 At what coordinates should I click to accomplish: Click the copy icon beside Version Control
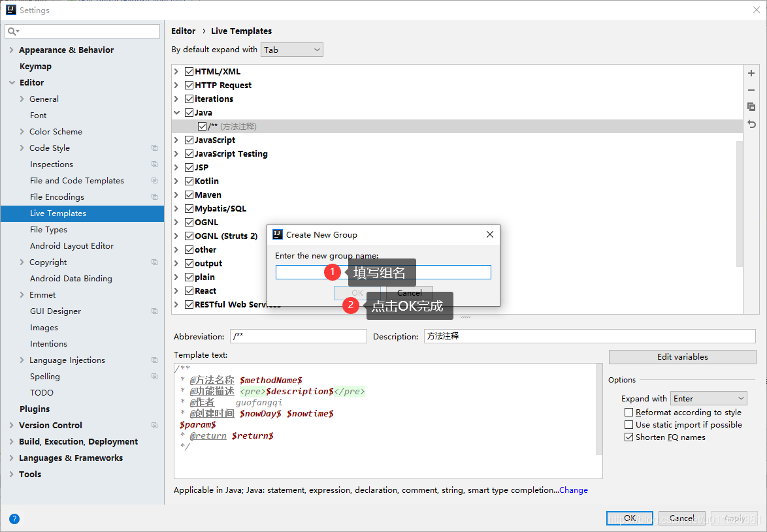coord(155,426)
